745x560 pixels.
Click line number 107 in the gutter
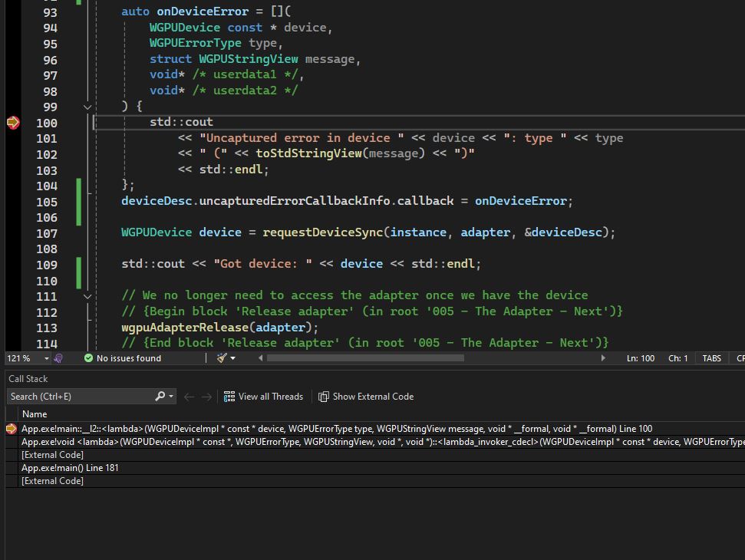pos(47,233)
